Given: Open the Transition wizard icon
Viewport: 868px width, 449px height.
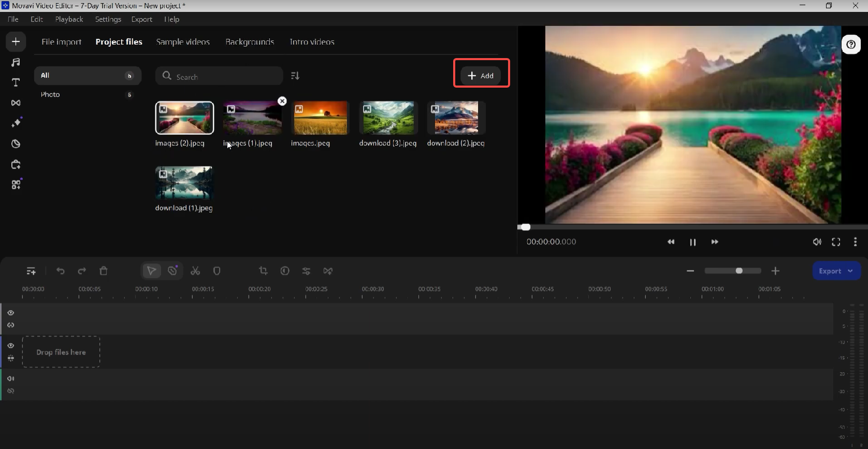Looking at the screenshot, I should click(328, 271).
